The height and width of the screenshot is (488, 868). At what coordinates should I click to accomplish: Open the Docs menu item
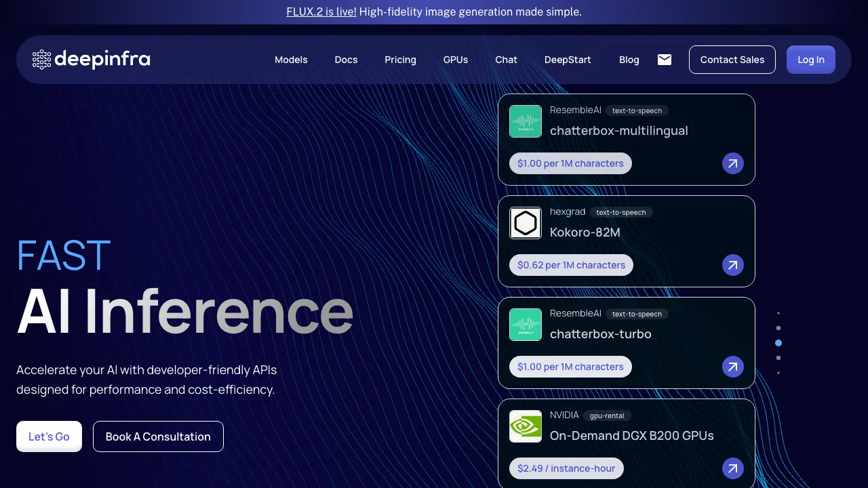(346, 60)
